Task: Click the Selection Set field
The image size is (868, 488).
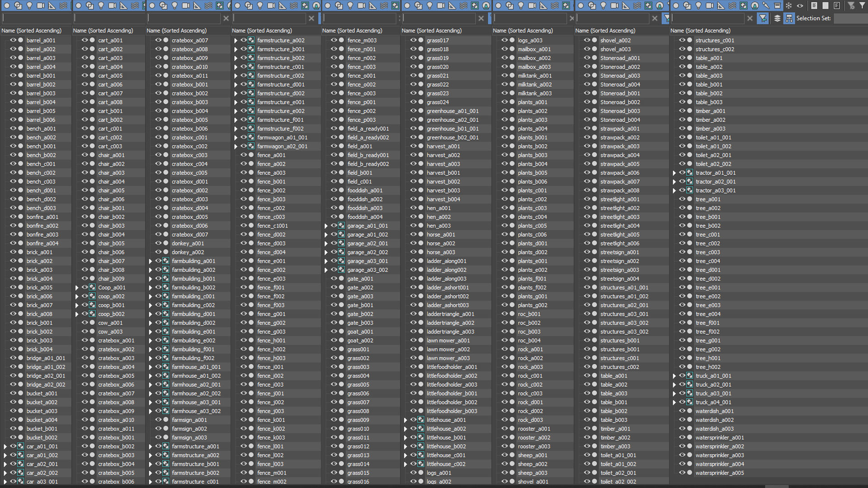Action: 850,18
